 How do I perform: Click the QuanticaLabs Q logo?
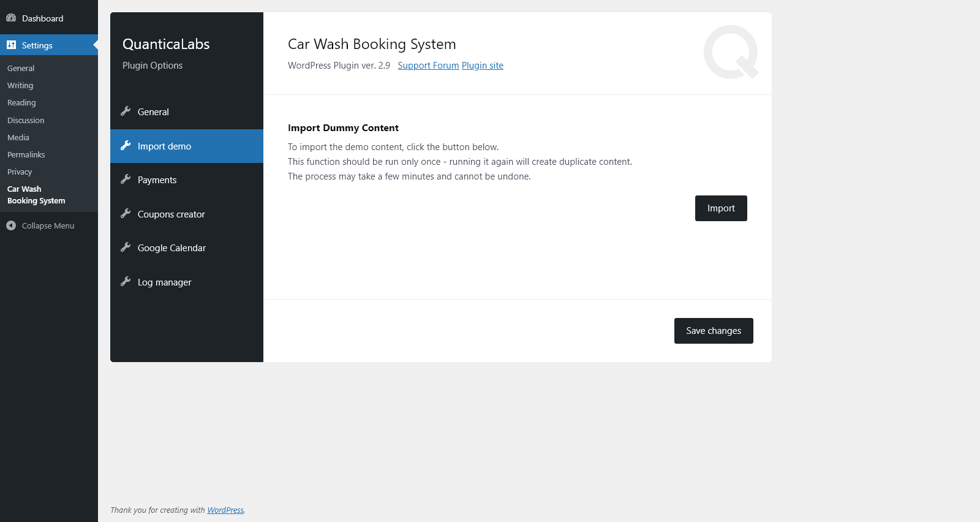[731, 52]
